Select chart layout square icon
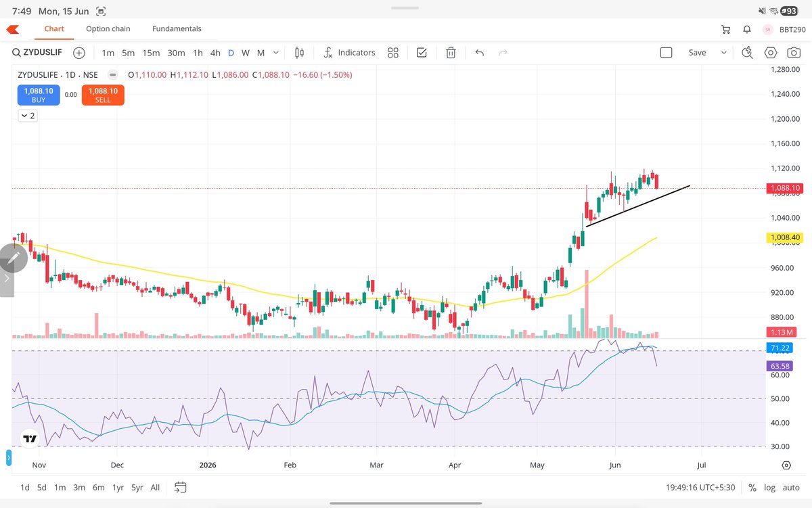 pyautogui.click(x=666, y=53)
